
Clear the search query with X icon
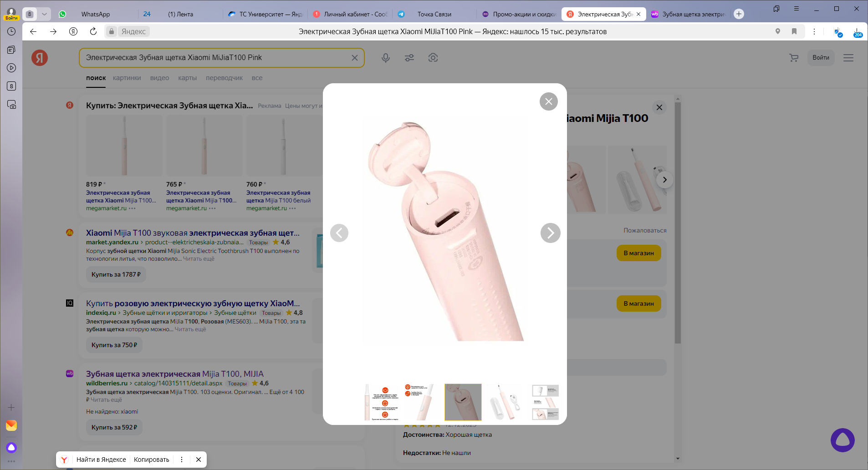point(354,58)
